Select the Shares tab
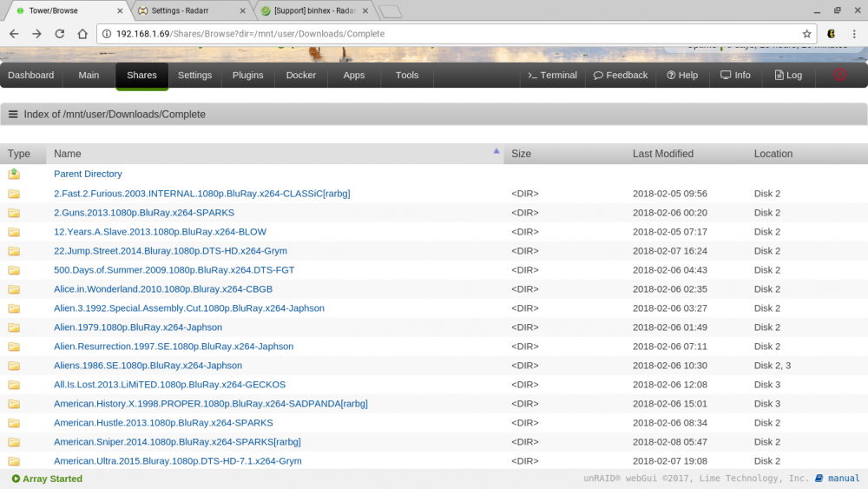The image size is (868, 489). (141, 76)
